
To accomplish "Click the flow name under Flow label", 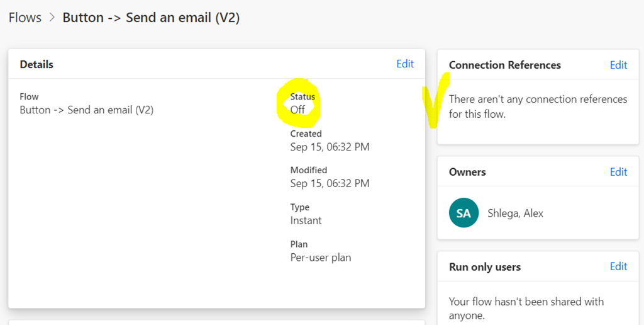I will [87, 110].
